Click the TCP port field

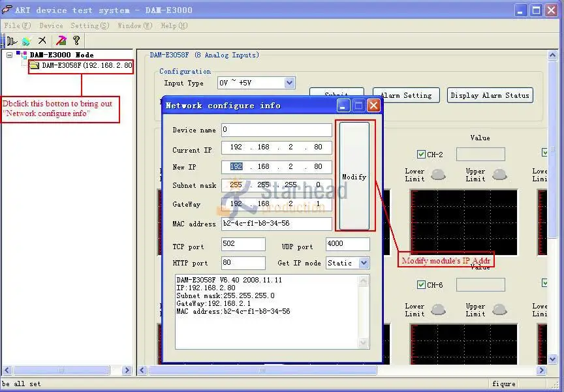(x=243, y=244)
